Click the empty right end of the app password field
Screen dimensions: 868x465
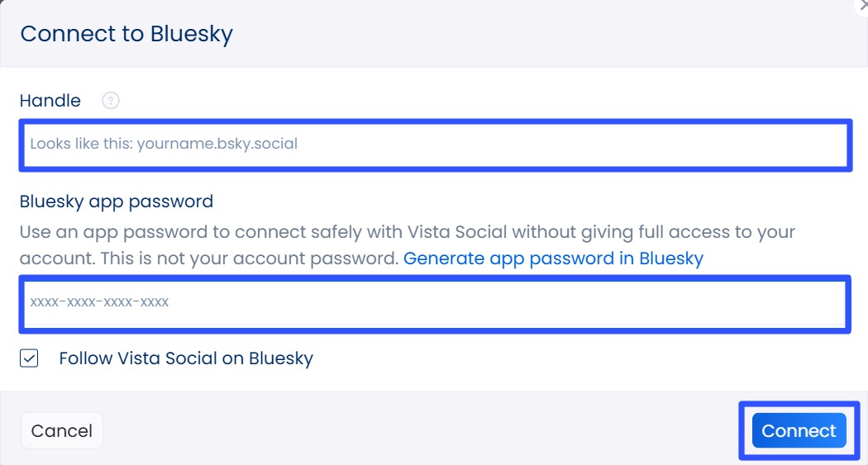744,303
